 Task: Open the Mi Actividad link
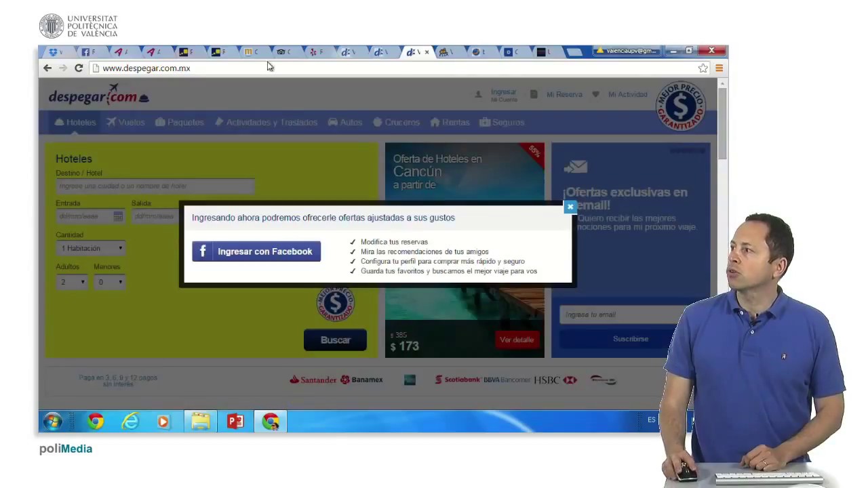pyautogui.click(x=620, y=95)
